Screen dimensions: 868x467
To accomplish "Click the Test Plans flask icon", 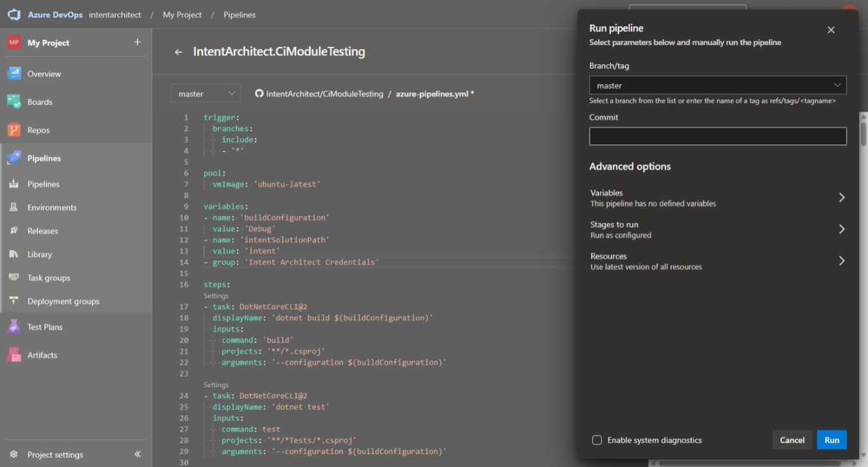I will coord(14,327).
